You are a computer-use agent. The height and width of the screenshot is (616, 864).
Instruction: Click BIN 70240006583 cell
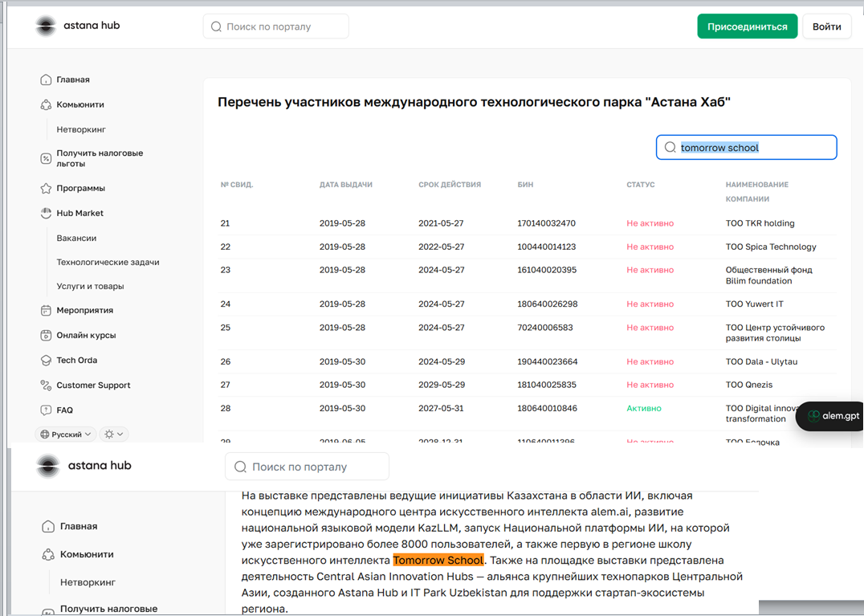[x=545, y=328]
